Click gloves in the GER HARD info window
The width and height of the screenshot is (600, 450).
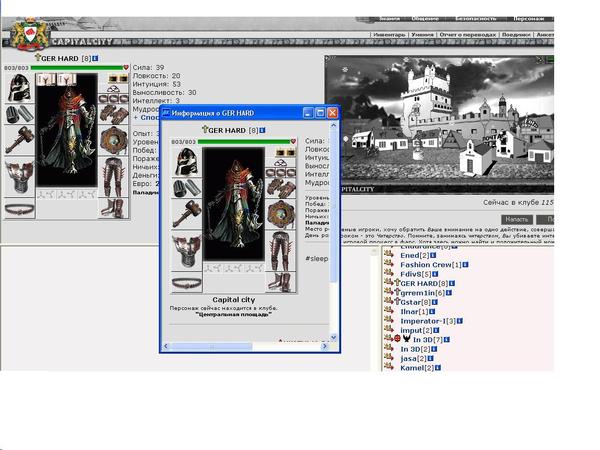(281, 188)
